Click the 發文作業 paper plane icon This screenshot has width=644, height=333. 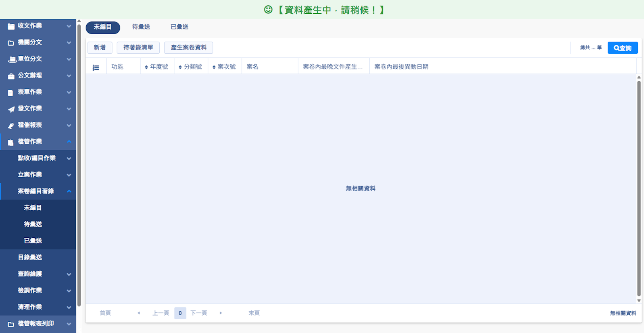[x=11, y=109]
